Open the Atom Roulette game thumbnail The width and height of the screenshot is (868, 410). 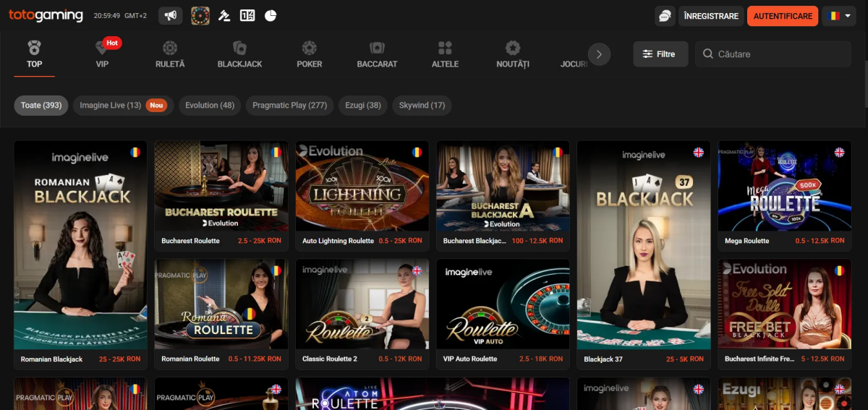point(433,394)
